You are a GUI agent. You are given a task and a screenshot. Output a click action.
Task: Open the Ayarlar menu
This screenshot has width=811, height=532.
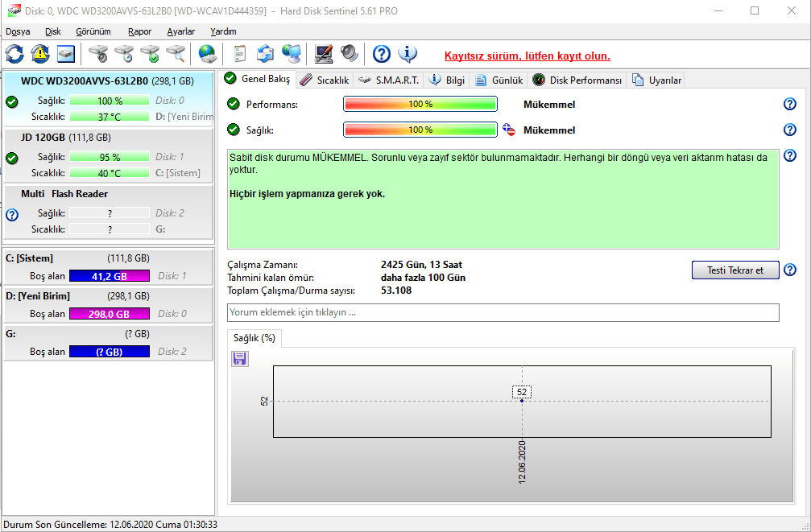tap(181, 31)
